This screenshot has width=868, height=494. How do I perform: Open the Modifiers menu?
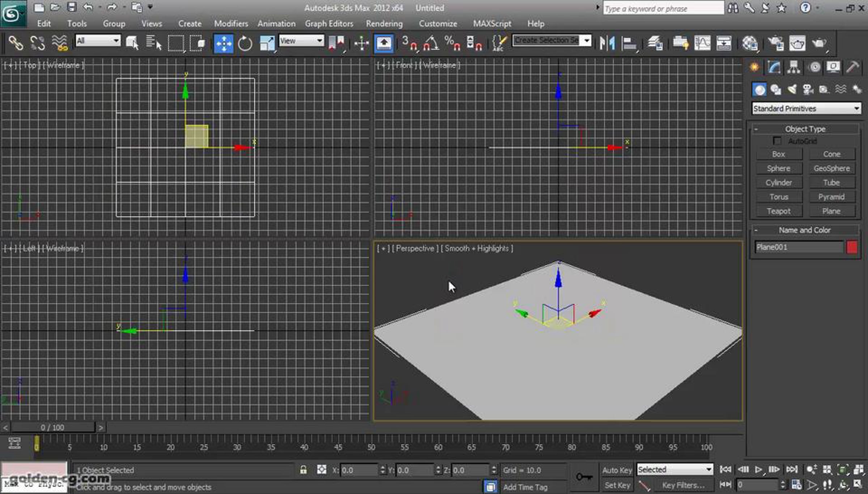(x=231, y=24)
